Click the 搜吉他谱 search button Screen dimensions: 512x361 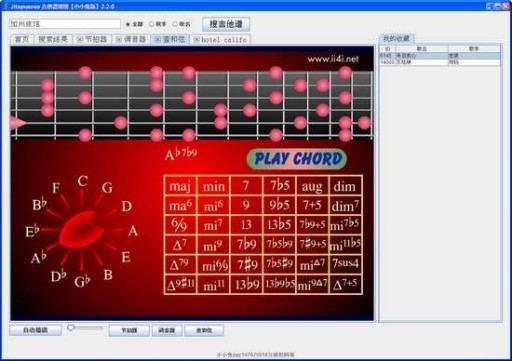click(226, 24)
